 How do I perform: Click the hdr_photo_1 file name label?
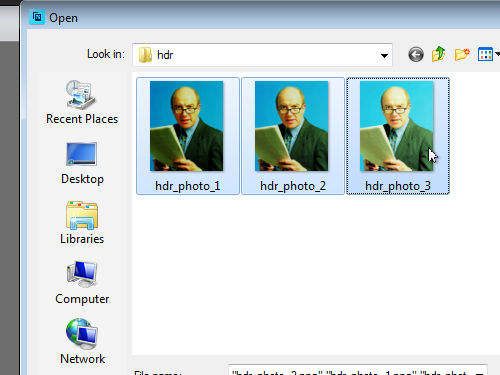tap(188, 186)
